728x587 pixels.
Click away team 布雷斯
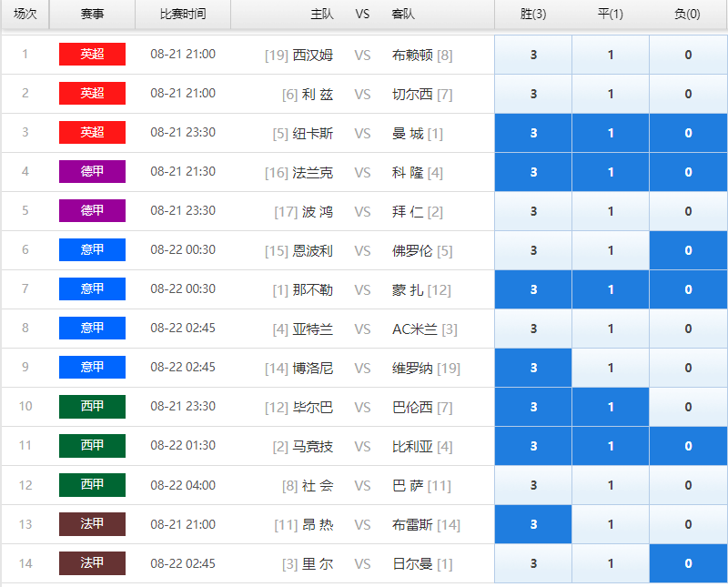point(412,525)
